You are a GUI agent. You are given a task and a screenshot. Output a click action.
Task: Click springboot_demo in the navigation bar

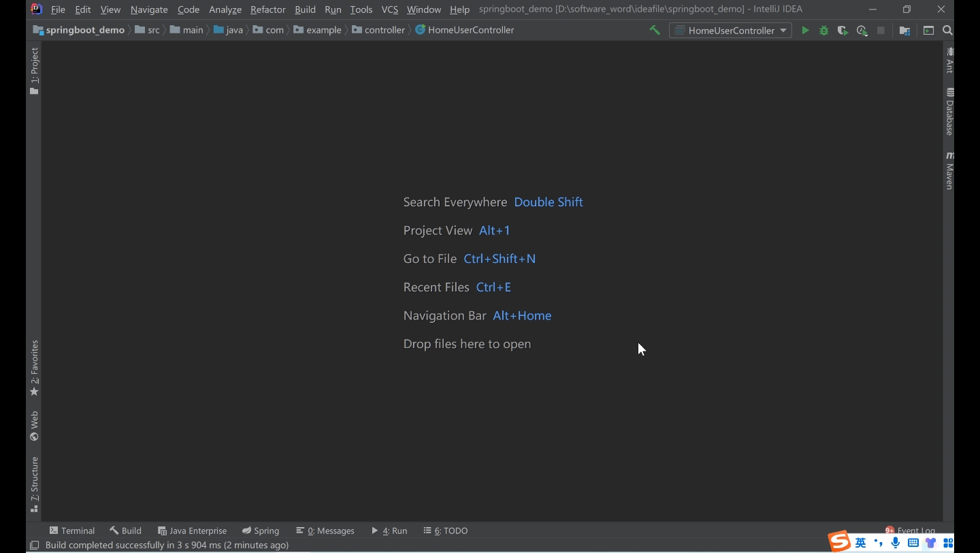coord(79,30)
